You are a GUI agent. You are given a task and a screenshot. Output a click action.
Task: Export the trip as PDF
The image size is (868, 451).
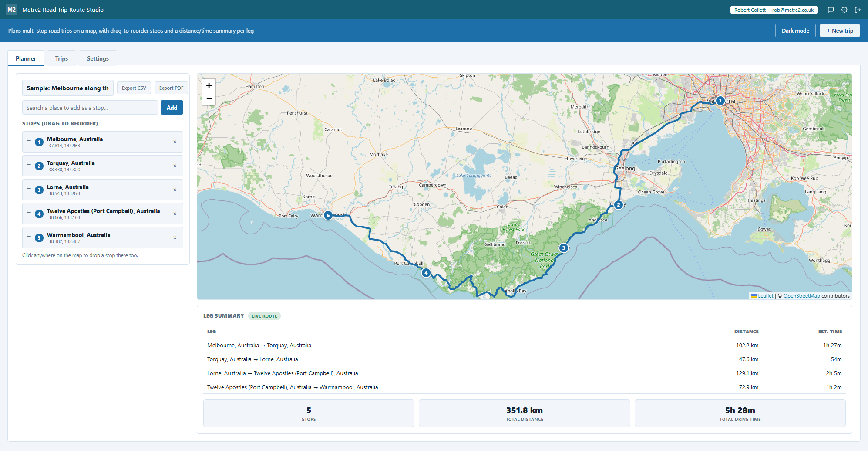(171, 88)
